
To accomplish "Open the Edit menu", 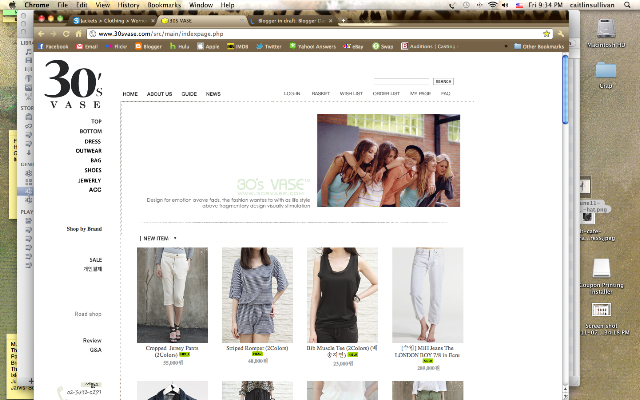I will pyautogui.click(x=82, y=5).
